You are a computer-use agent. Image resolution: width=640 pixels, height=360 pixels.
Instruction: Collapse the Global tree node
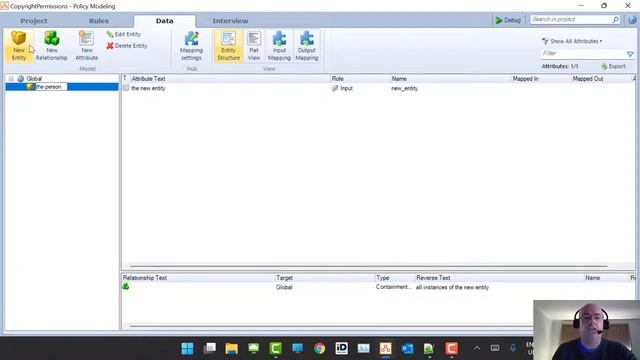(x=11, y=78)
